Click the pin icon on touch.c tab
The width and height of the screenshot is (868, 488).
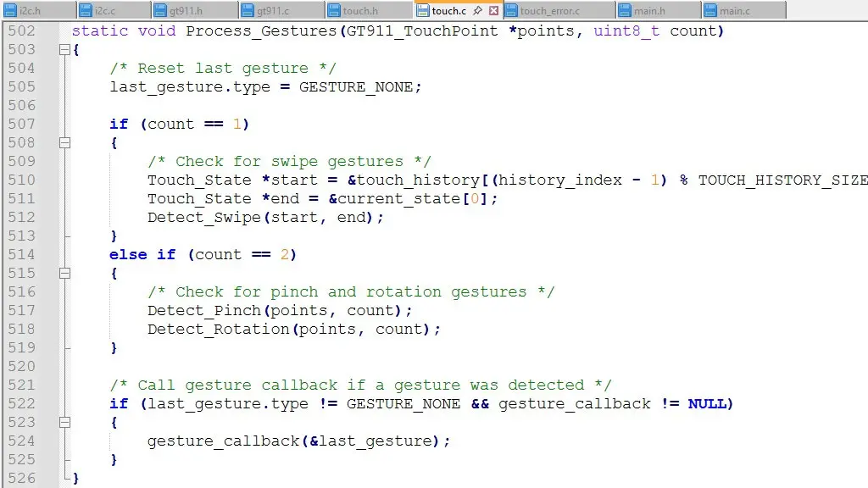tap(478, 11)
